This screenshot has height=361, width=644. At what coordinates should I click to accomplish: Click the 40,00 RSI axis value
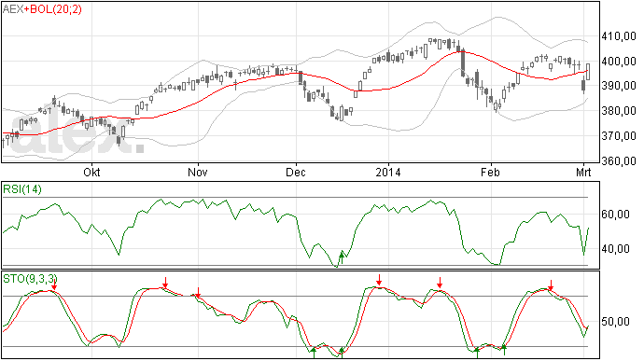[x=616, y=249]
